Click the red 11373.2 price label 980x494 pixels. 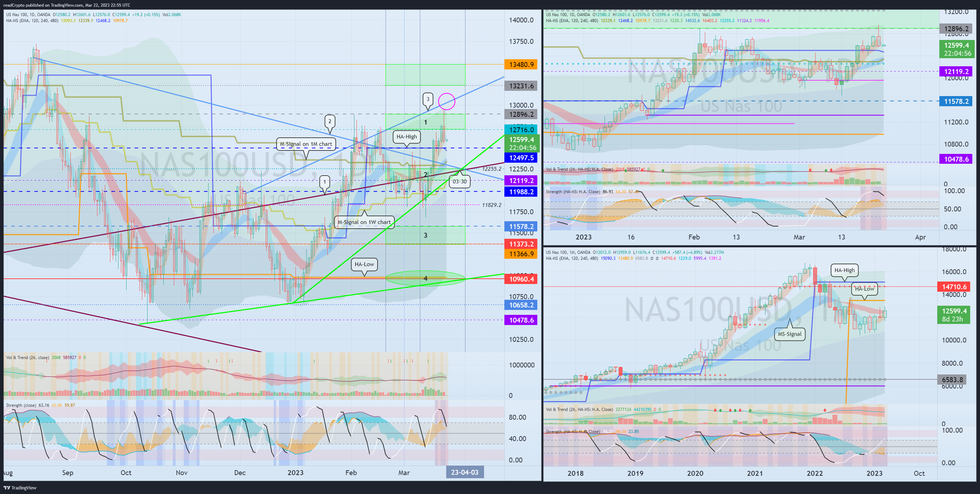point(521,244)
